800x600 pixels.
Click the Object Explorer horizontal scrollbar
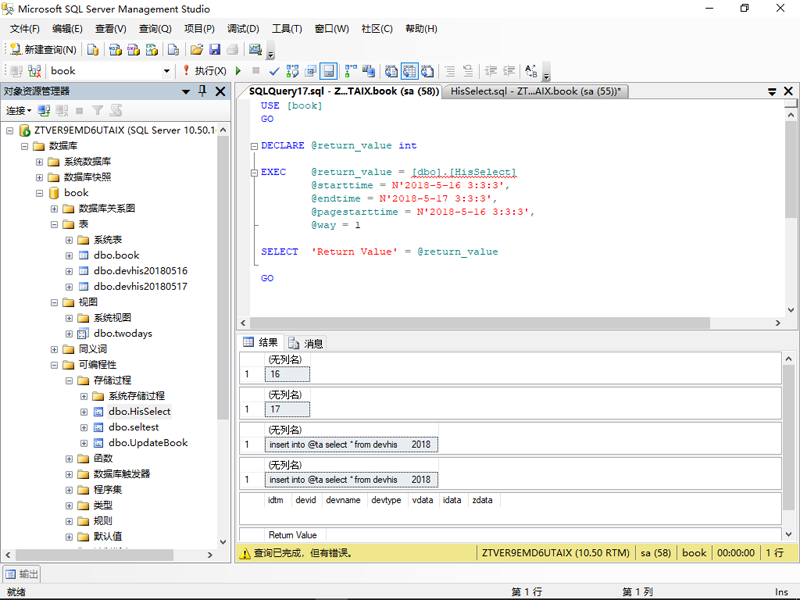94,555
